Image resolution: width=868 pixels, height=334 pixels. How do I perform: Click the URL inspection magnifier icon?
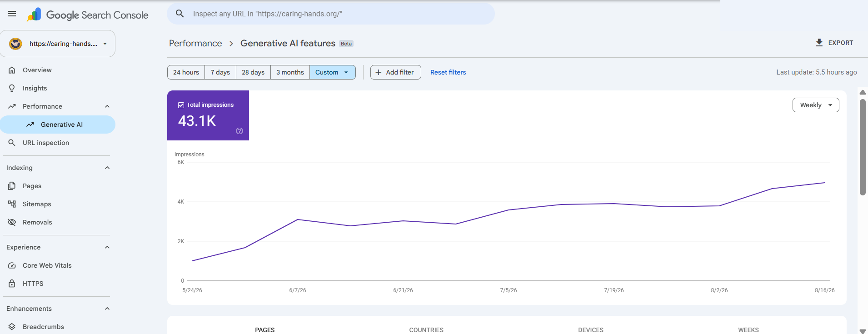click(x=12, y=143)
